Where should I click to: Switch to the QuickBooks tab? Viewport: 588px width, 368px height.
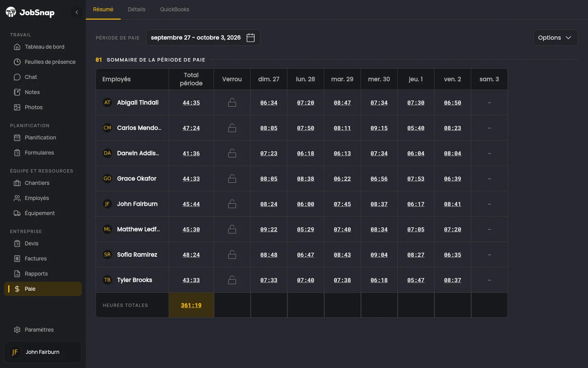(x=174, y=9)
